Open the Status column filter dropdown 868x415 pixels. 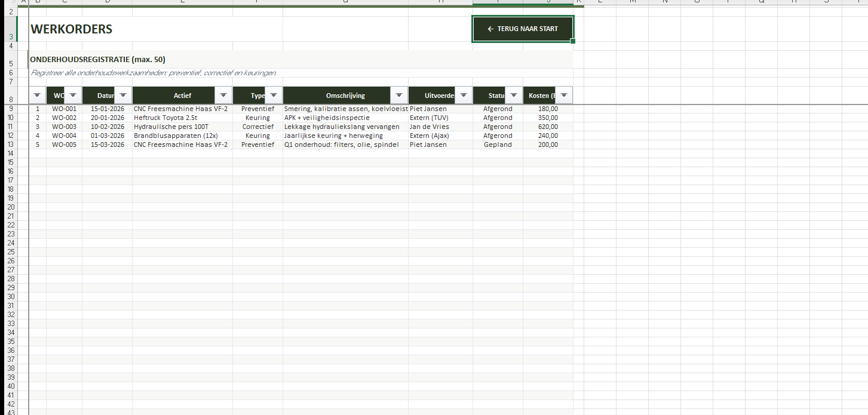click(514, 96)
